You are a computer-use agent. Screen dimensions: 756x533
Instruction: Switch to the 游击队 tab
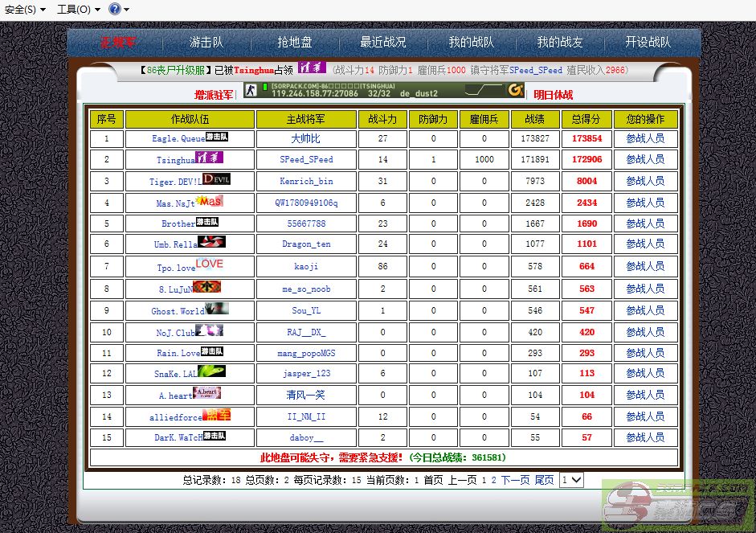pyautogui.click(x=206, y=43)
